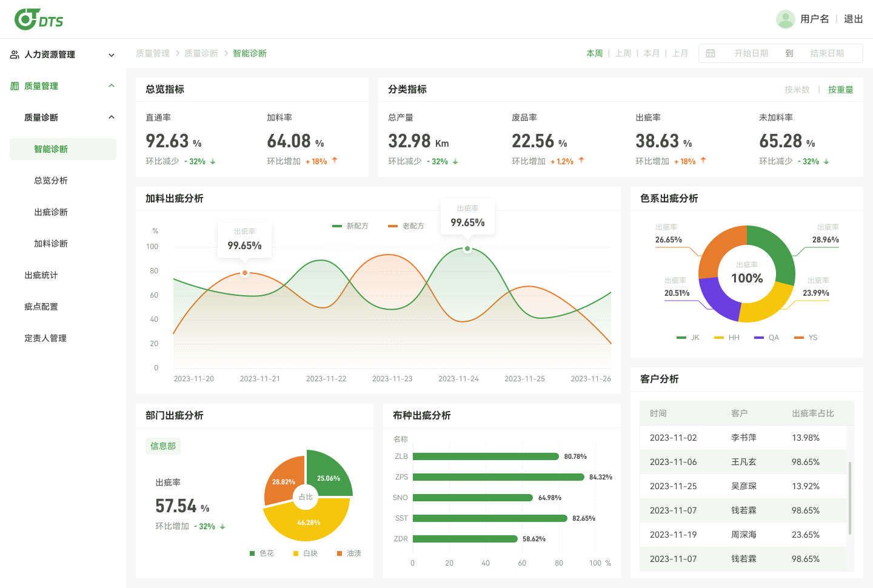
Task: Toggle 油渍 legend in pie chart
Action: (x=349, y=553)
